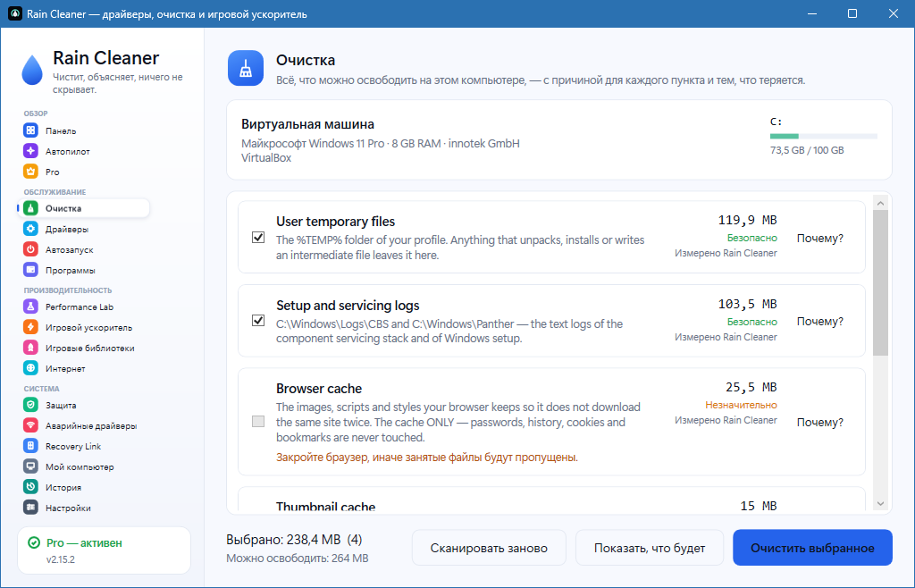Click the cleanup list scrollbar thumb

pyautogui.click(x=880, y=283)
